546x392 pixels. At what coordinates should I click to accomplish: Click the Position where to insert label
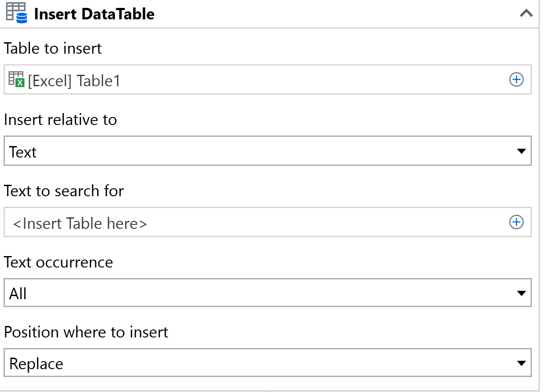(86, 332)
